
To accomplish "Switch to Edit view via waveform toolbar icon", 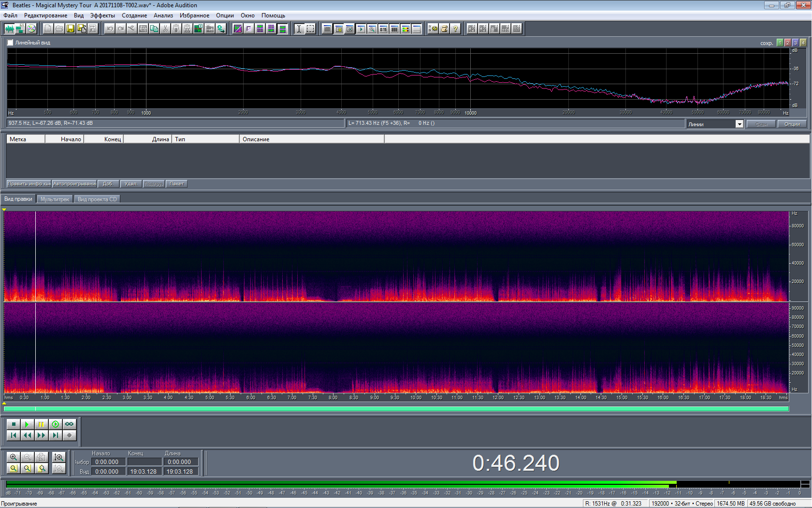I will tap(9, 29).
